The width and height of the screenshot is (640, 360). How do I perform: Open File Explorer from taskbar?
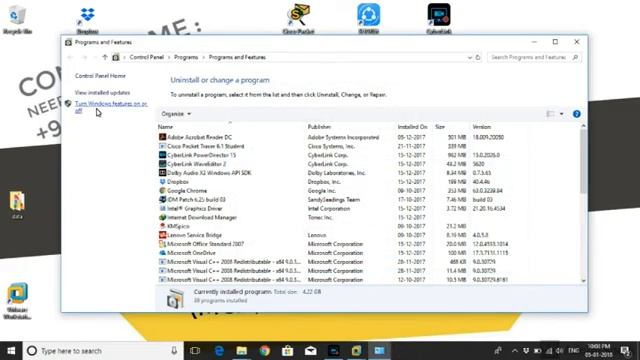pyautogui.click(x=242, y=351)
